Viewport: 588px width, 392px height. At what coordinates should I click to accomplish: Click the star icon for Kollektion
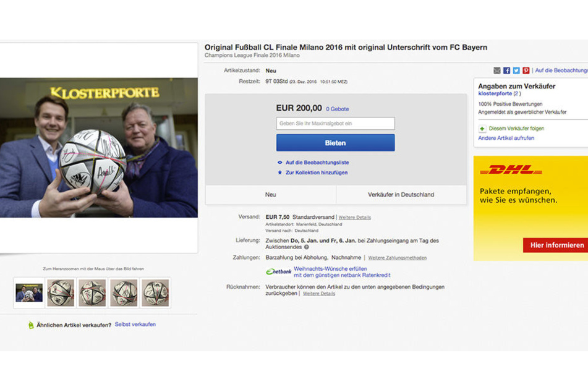tap(279, 173)
